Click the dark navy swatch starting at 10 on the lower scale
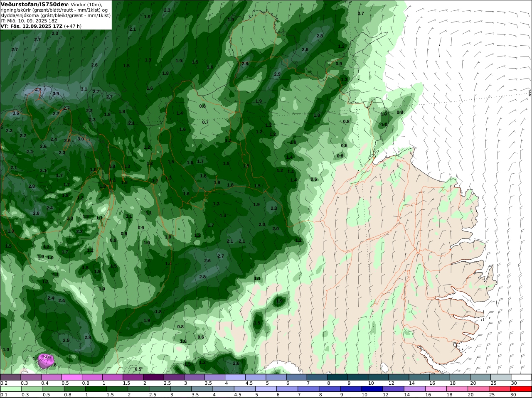 [x=372, y=389]
